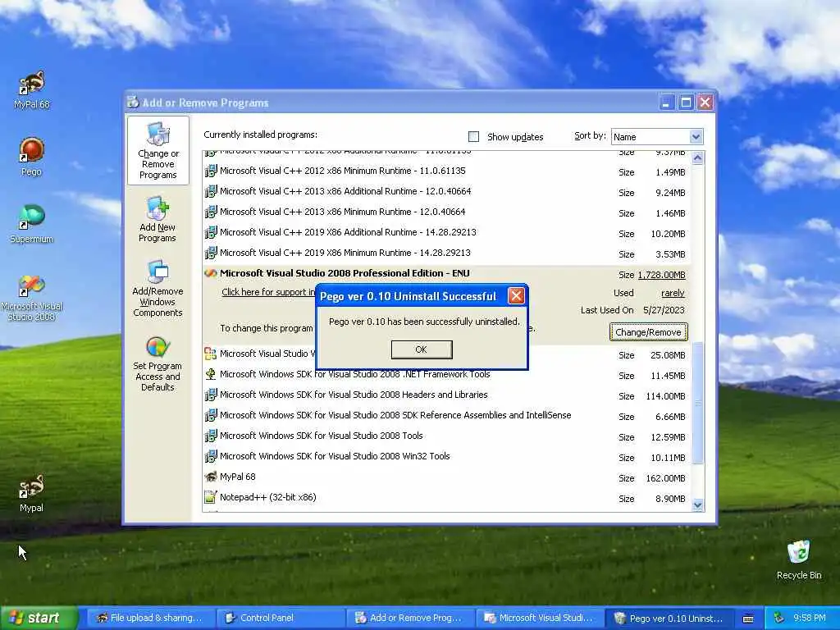The height and width of the screenshot is (630, 840).
Task: Select Add New Programs sidebar icon
Action: tap(157, 219)
